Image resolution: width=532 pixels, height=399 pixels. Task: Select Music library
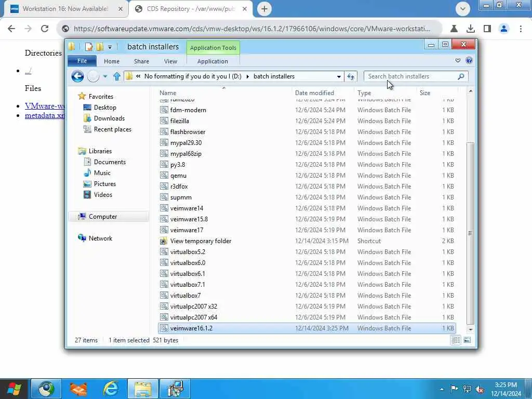102,173
